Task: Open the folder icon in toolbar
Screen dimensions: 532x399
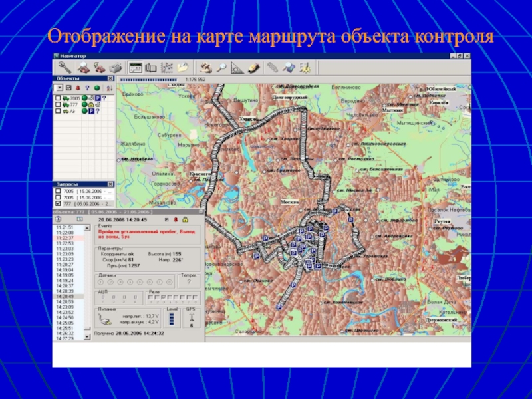Action: [x=182, y=67]
